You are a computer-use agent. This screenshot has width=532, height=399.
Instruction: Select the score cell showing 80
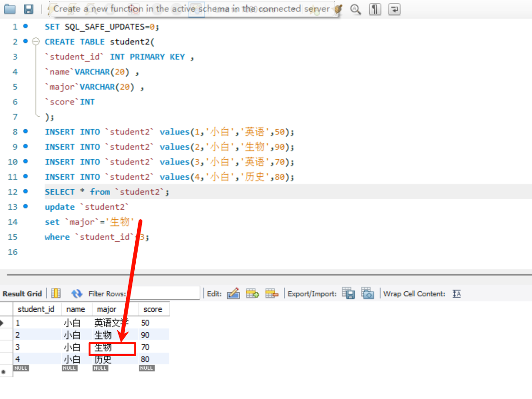[x=154, y=359]
